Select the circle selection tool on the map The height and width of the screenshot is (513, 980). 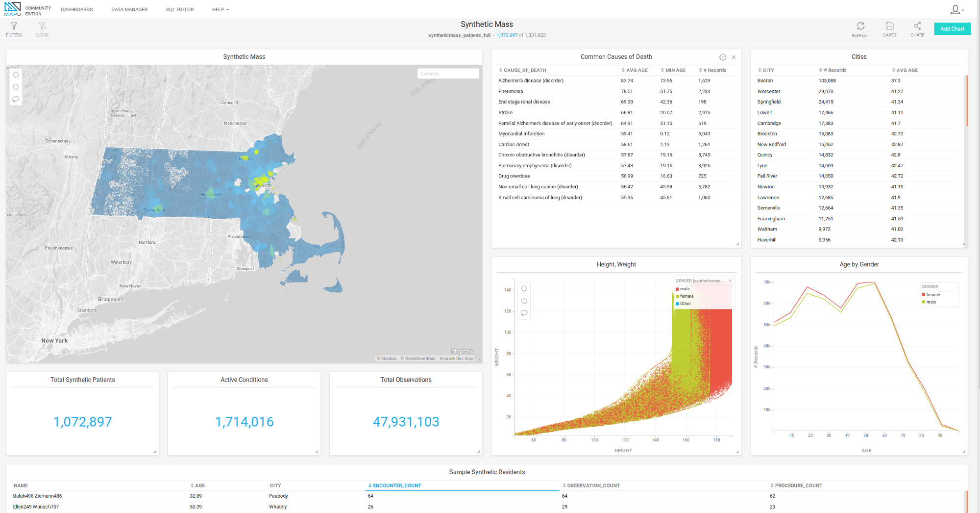16,75
